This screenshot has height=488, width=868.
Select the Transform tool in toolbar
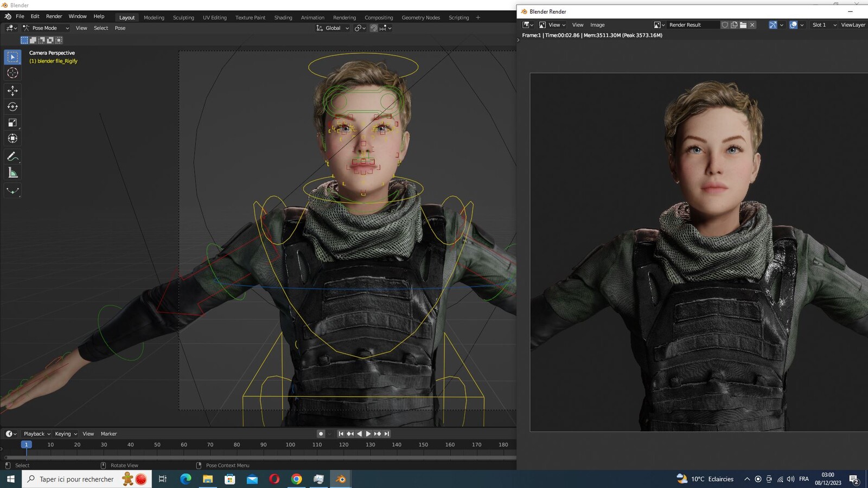point(12,138)
